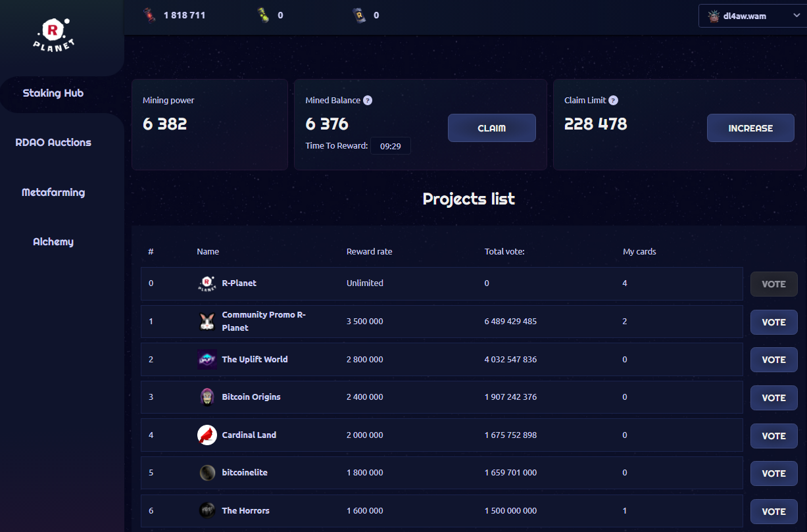The image size is (807, 532).
Task: Click the dl4aw.wam account avatar
Action: [x=714, y=16]
